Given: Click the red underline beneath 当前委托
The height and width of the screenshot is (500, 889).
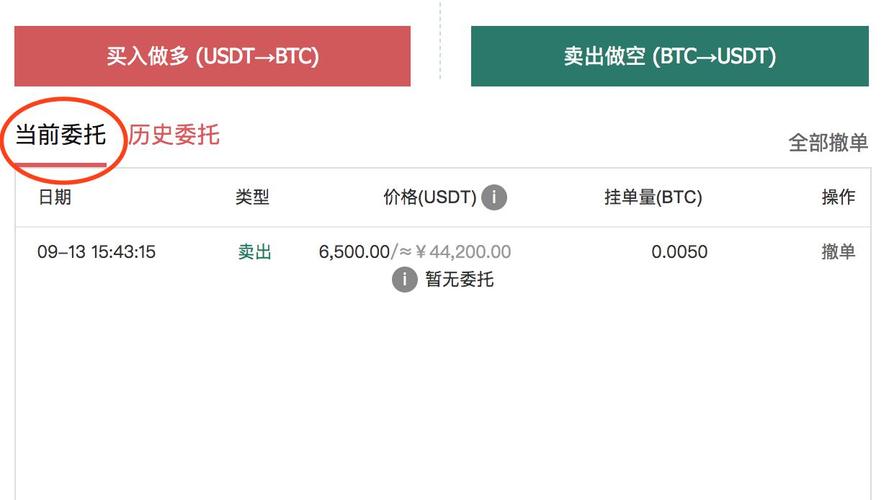Looking at the screenshot, I should 60,165.
